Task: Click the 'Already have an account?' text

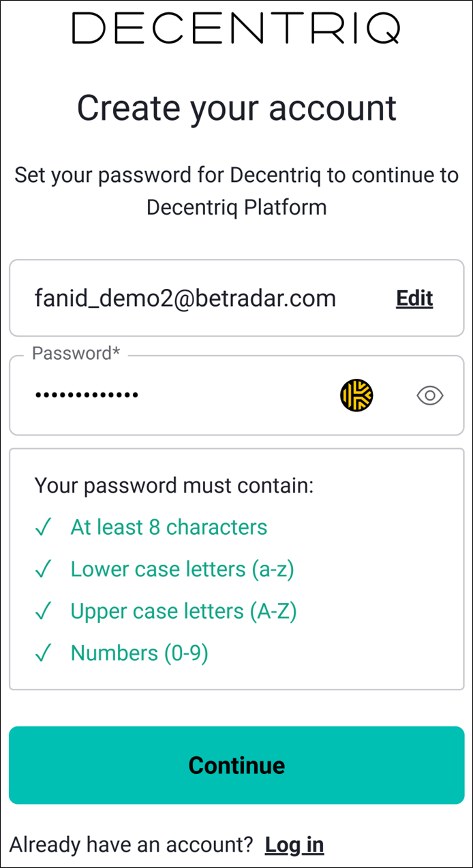Action: click(x=132, y=845)
